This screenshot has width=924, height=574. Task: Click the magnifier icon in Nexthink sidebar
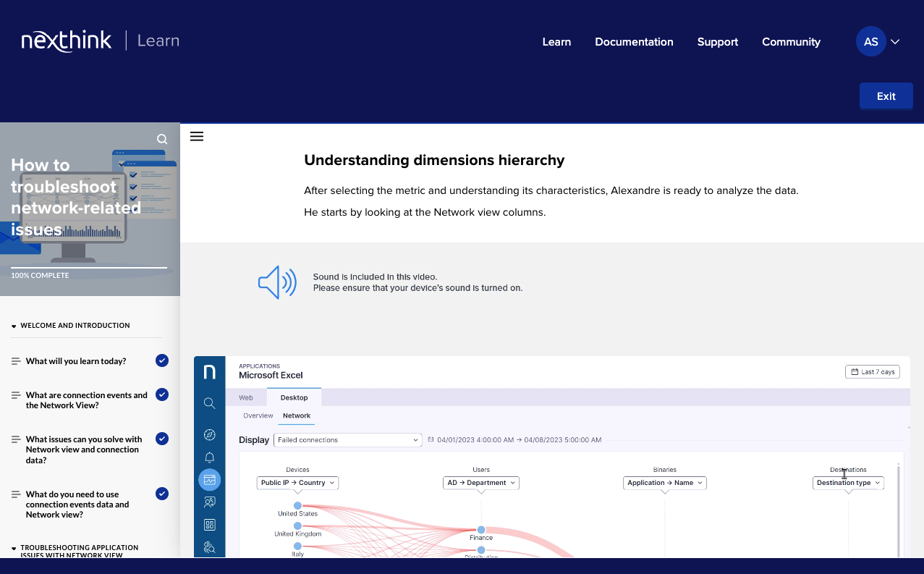(x=210, y=403)
